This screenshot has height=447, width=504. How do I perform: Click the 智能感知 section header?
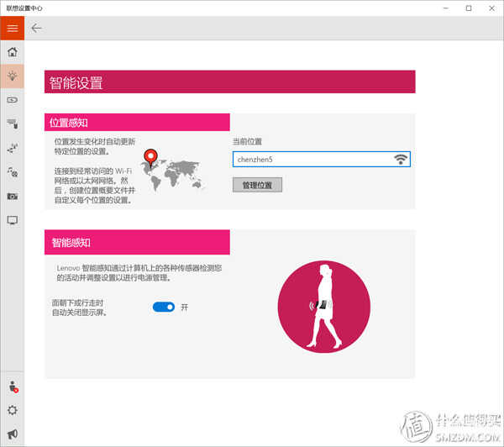point(137,242)
